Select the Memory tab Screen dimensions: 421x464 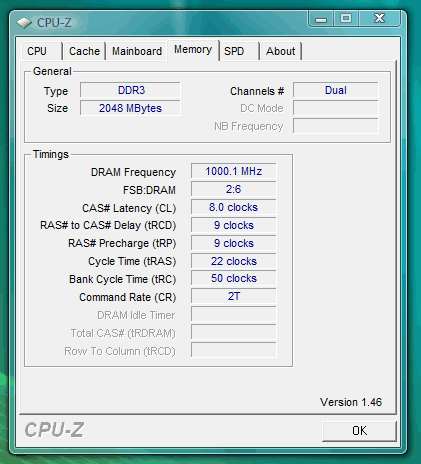193,50
